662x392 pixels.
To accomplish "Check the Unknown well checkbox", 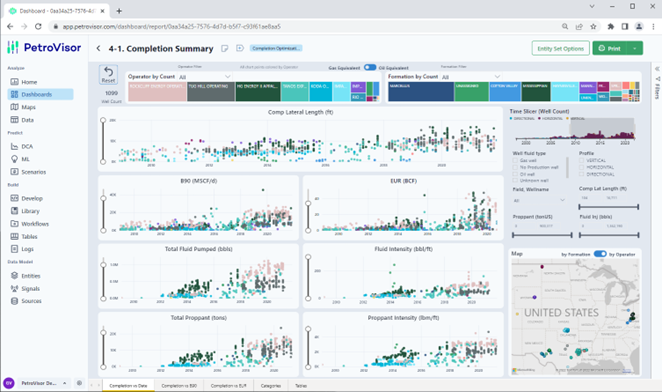I will [515, 180].
